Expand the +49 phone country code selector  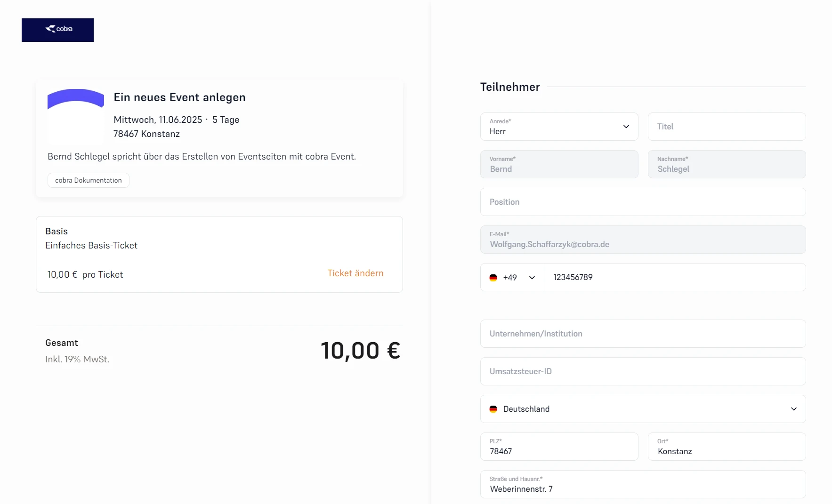click(x=512, y=278)
